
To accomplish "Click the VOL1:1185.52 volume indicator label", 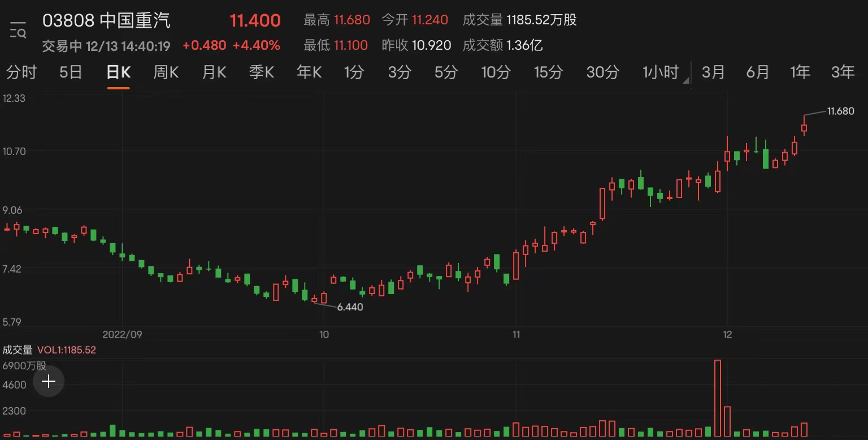I will point(67,350).
